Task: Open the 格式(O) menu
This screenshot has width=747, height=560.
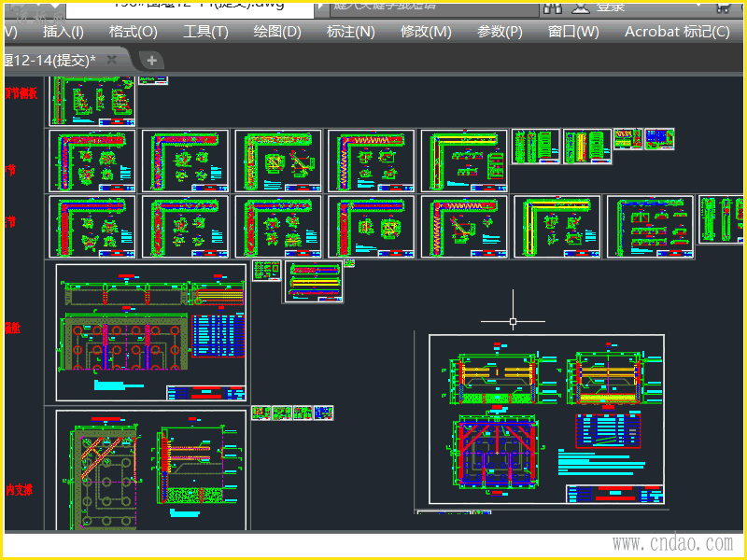Action: click(133, 32)
